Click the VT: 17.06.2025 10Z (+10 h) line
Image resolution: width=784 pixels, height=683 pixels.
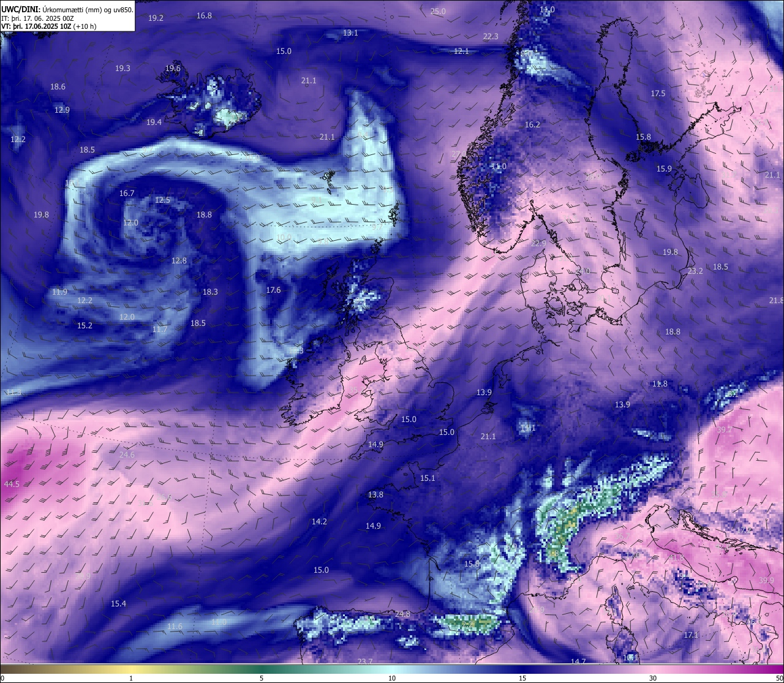tap(48, 26)
